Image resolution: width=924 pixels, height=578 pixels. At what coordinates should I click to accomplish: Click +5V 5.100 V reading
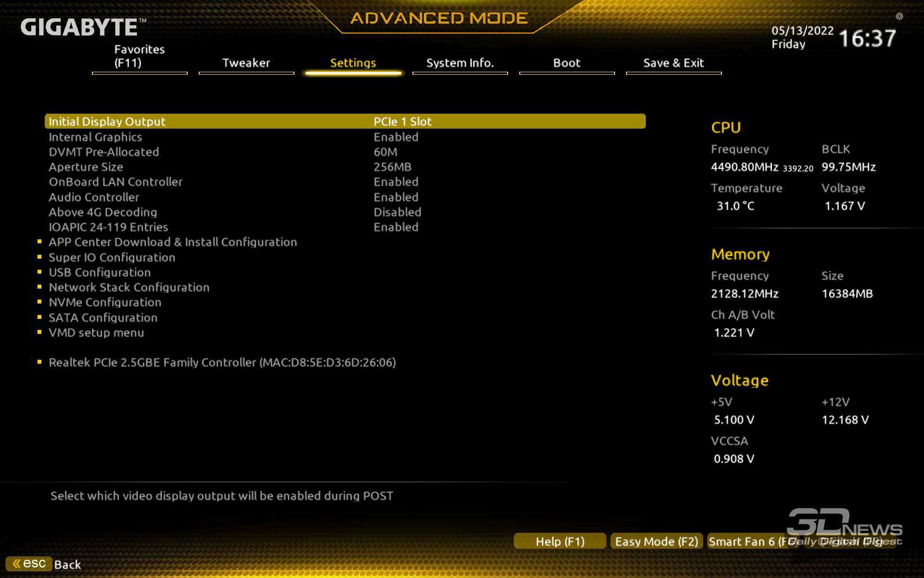[734, 420]
